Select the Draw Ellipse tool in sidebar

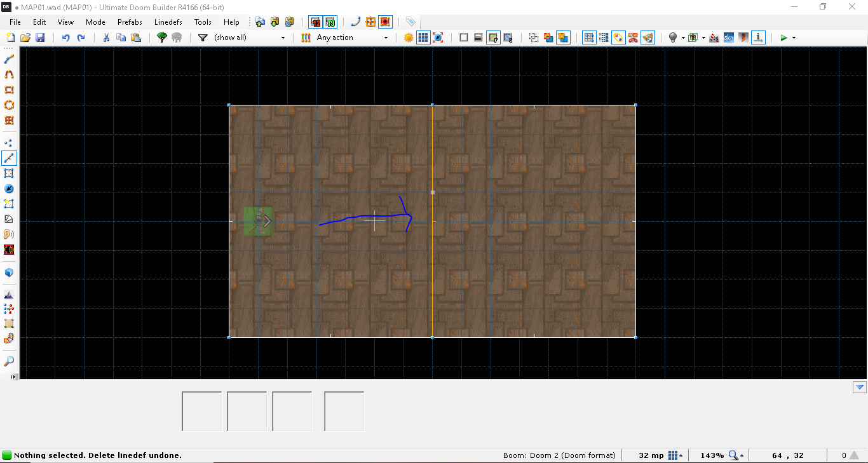[9, 105]
